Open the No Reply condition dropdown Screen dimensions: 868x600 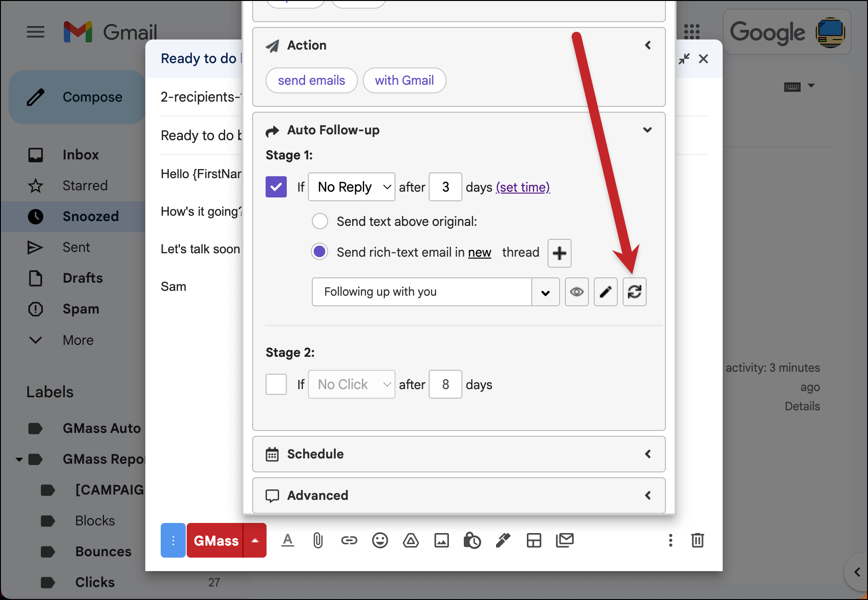pyautogui.click(x=352, y=187)
